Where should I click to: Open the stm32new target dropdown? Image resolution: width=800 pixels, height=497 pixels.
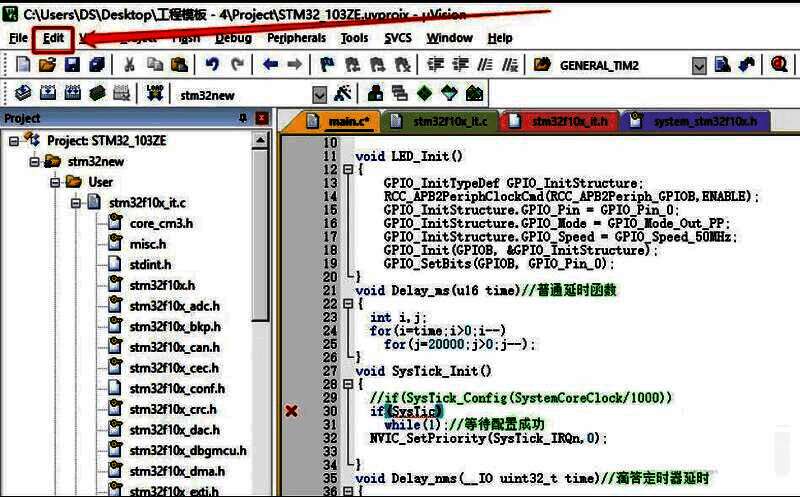(x=319, y=95)
